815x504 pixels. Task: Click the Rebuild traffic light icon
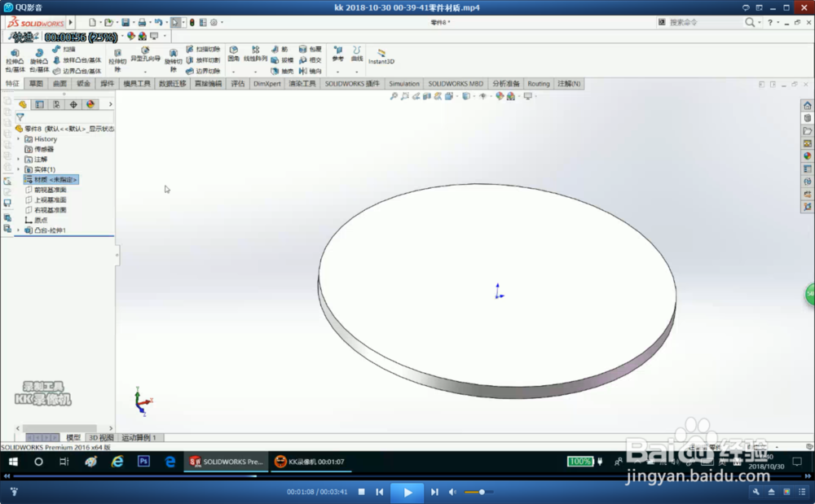coord(192,22)
